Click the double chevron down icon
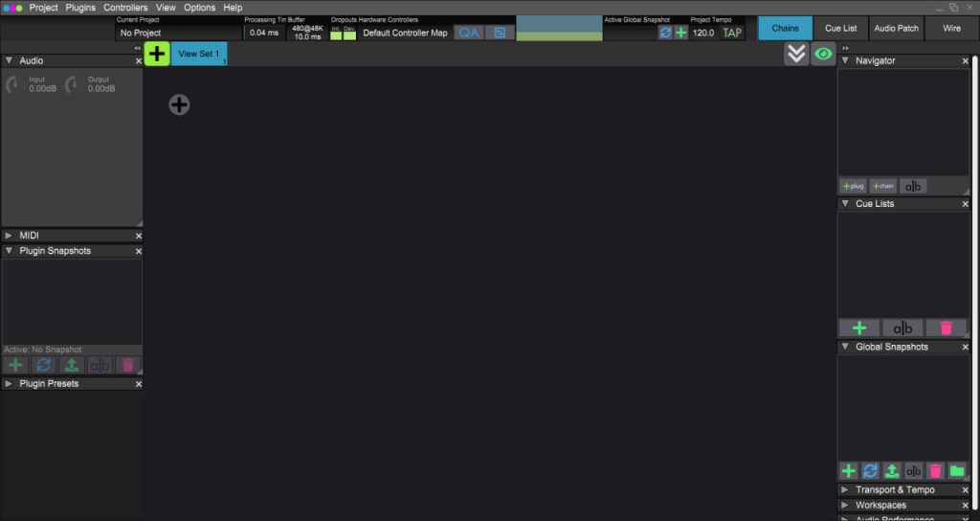This screenshot has width=980, height=521. coord(796,55)
